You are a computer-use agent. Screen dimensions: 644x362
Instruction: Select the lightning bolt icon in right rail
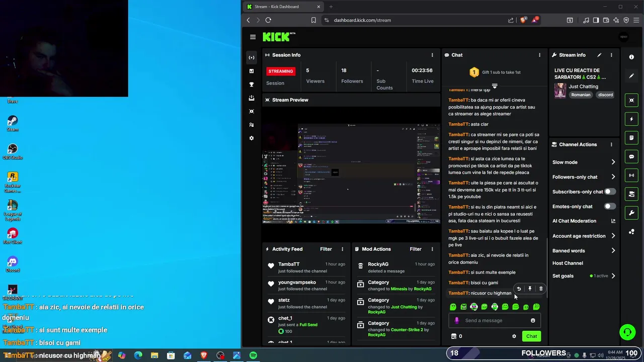631,119
